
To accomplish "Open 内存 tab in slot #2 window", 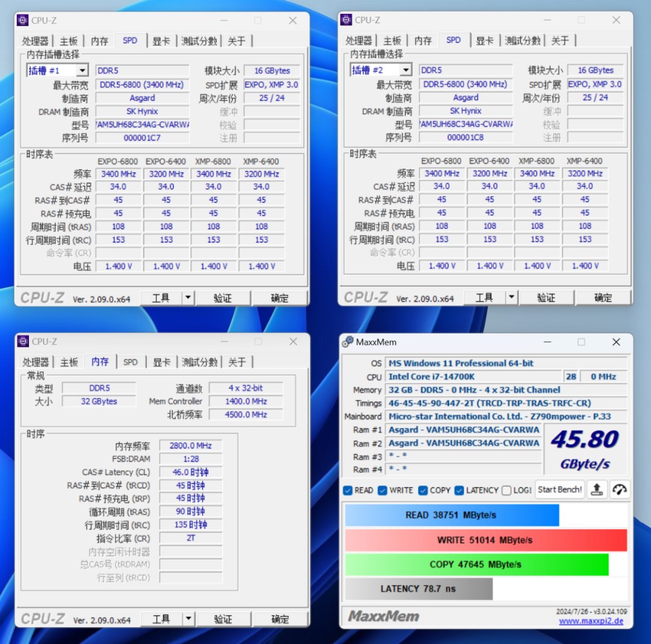I will [423, 40].
